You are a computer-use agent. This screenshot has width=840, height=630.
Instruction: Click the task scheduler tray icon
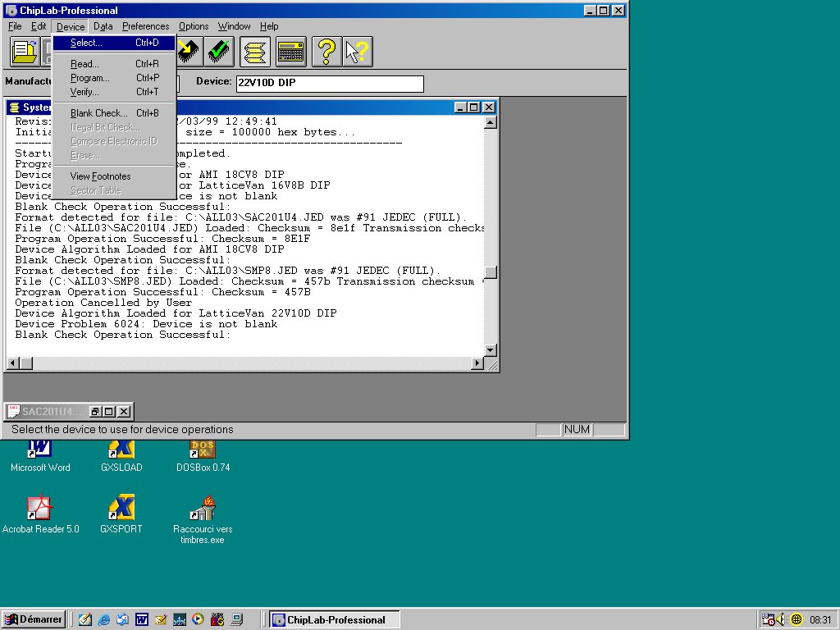768,620
